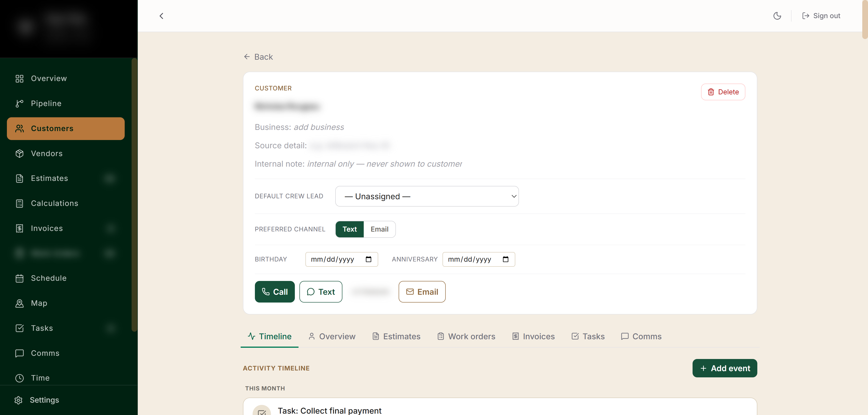Screen dimensions: 868x415
Task: Switch to the customer Invoices tab
Action: pos(533,336)
